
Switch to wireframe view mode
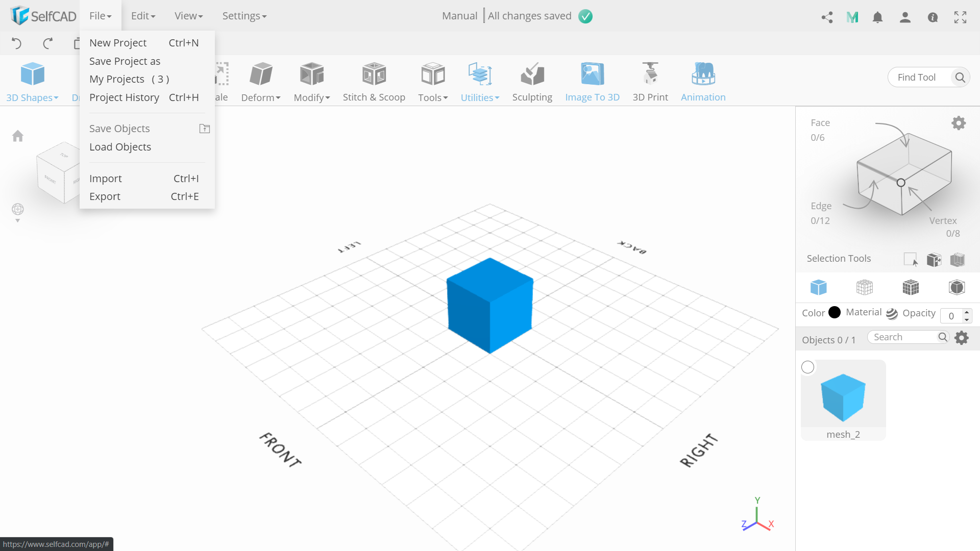tap(864, 287)
